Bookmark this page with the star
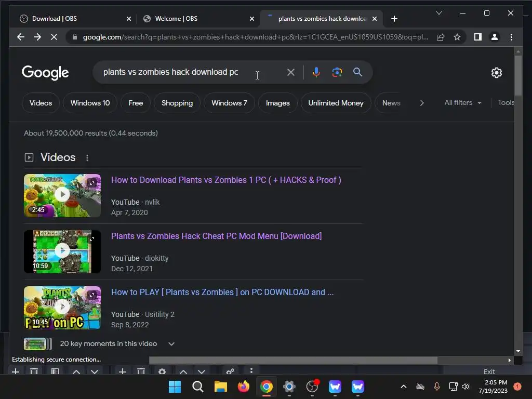The image size is (532, 399). (457, 37)
